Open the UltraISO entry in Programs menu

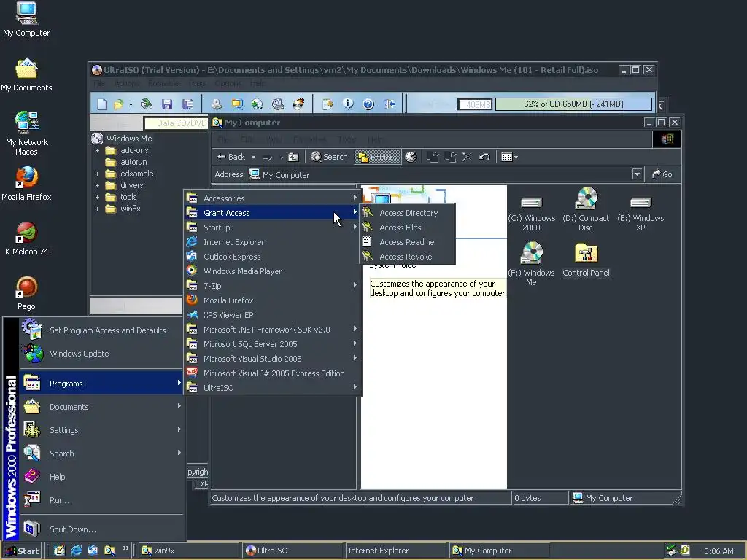273,388
